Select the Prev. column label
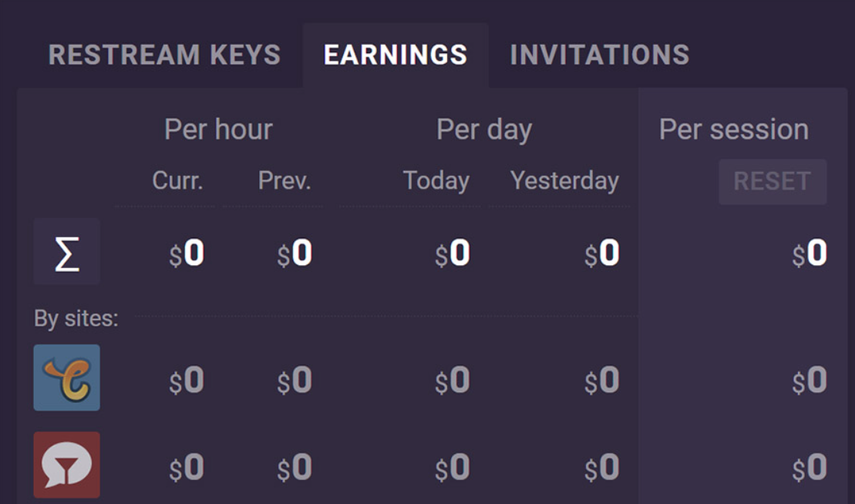 pyautogui.click(x=284, y=180)
